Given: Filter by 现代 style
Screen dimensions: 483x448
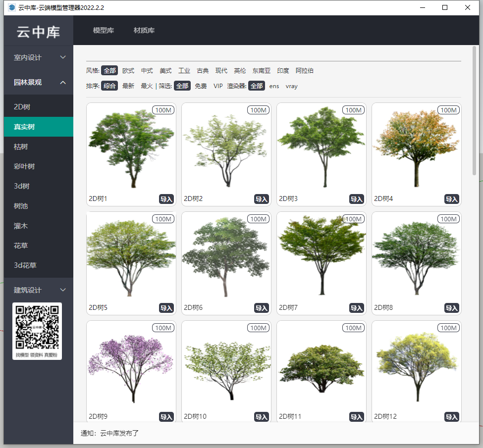Looking at the screenshot, I should click(221, 70).
